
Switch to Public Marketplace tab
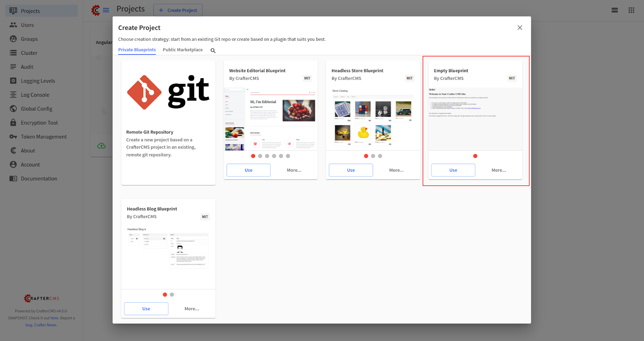click(183, 50)
